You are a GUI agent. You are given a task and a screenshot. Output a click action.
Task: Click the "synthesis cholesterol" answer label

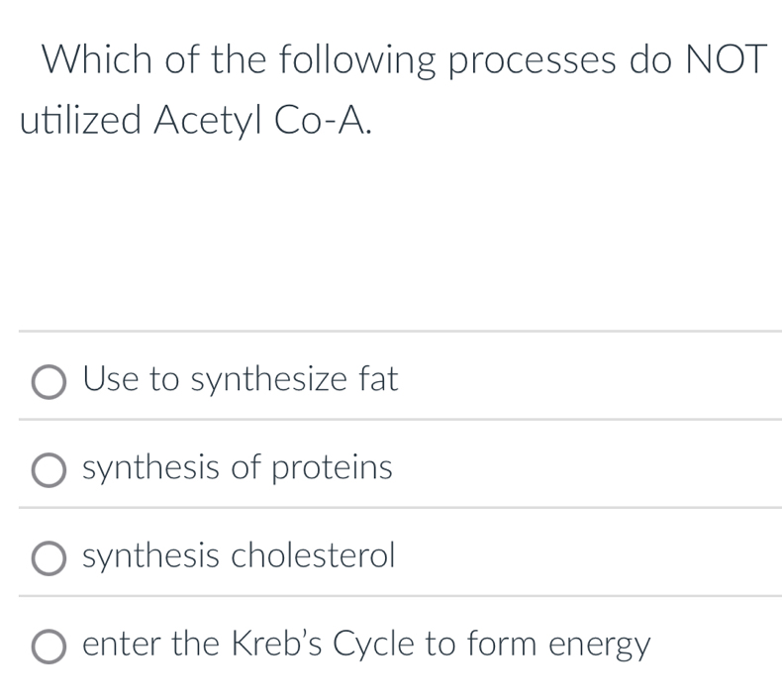tap(239, 556)
